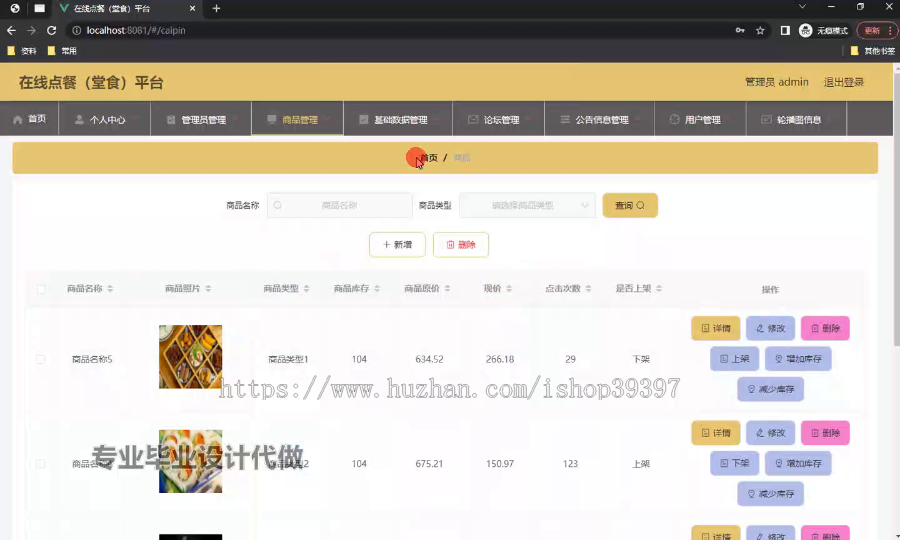Click 修改 for the 675.21 row
Viewport: 900px width, 540px height.
770,433
